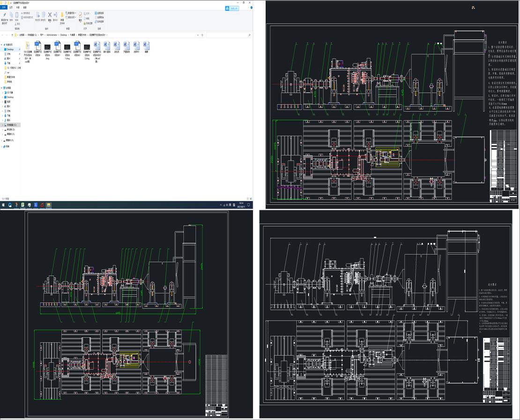Collapse the ribbon with the chevron

coord(247,7)
